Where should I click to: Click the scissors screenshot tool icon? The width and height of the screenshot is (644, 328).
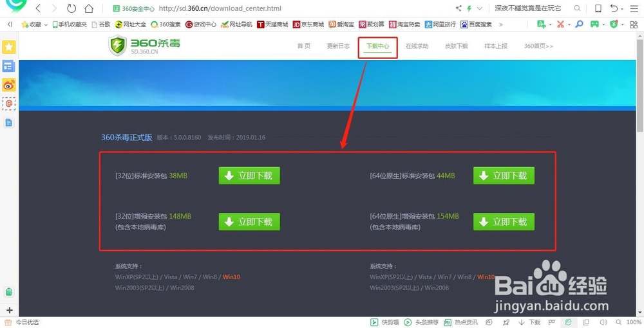560,24
